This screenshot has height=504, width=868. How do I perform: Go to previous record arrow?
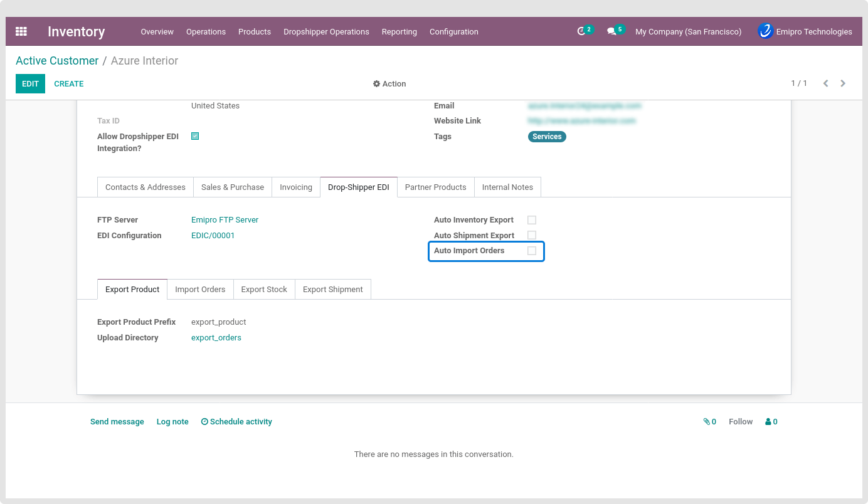pyautogui.click(x=825, y=83)
